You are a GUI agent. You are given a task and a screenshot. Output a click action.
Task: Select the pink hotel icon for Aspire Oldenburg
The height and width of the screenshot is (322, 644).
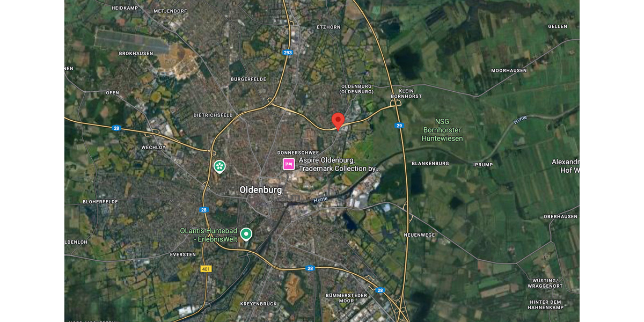click(289, 164)
